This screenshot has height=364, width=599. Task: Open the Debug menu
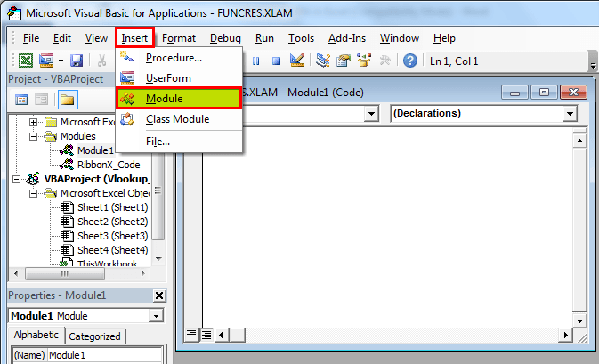225,38
